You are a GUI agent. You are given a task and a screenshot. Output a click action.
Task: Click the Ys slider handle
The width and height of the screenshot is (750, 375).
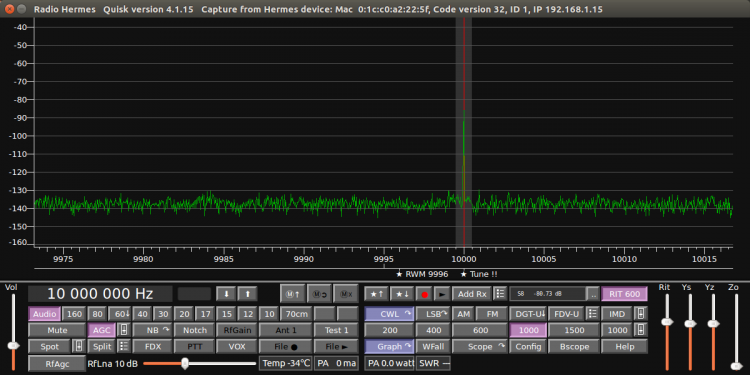click(689, 323)
